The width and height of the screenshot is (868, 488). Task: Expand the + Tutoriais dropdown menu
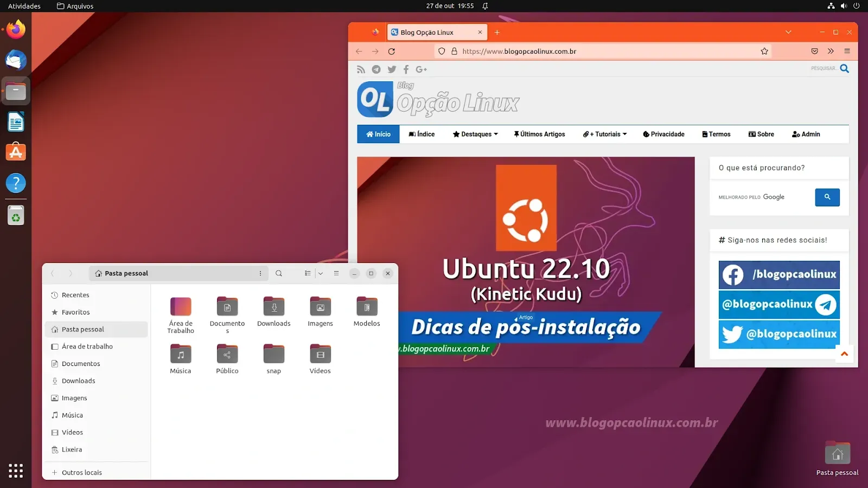point(605,134)
